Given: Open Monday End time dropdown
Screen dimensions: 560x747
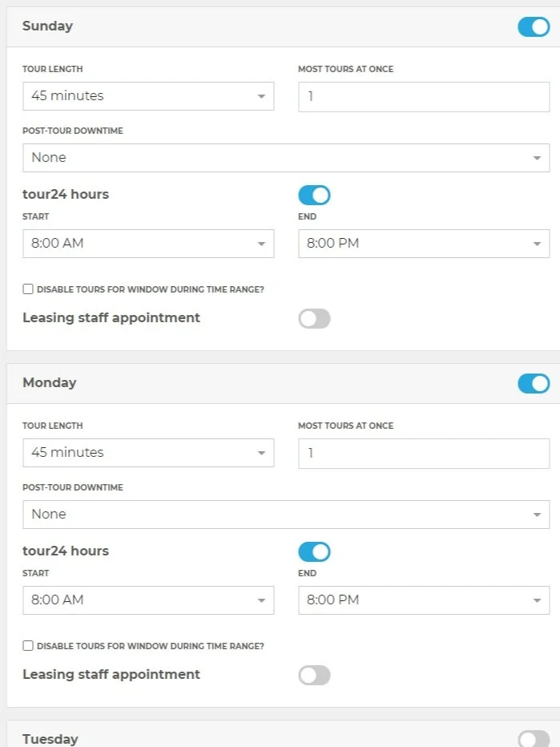Looking at the screenshot, I should [424, 600].
